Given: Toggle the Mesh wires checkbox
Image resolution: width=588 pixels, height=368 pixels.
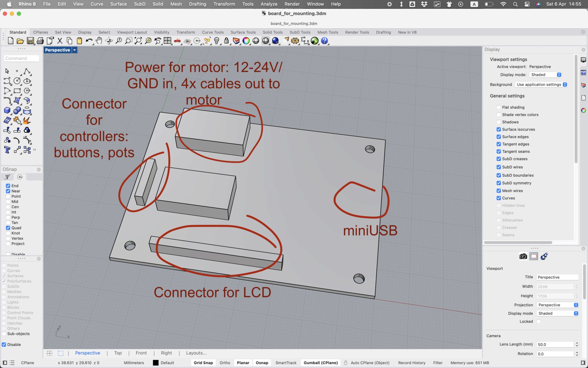Looking at the screenshot, I should point(498,191).
